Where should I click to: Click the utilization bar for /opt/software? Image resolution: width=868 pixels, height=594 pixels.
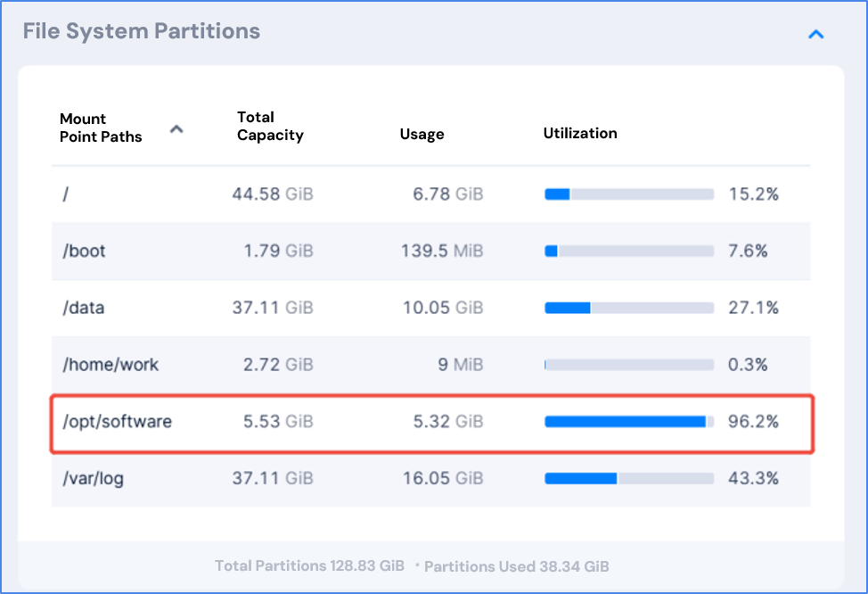click(628, 420)
